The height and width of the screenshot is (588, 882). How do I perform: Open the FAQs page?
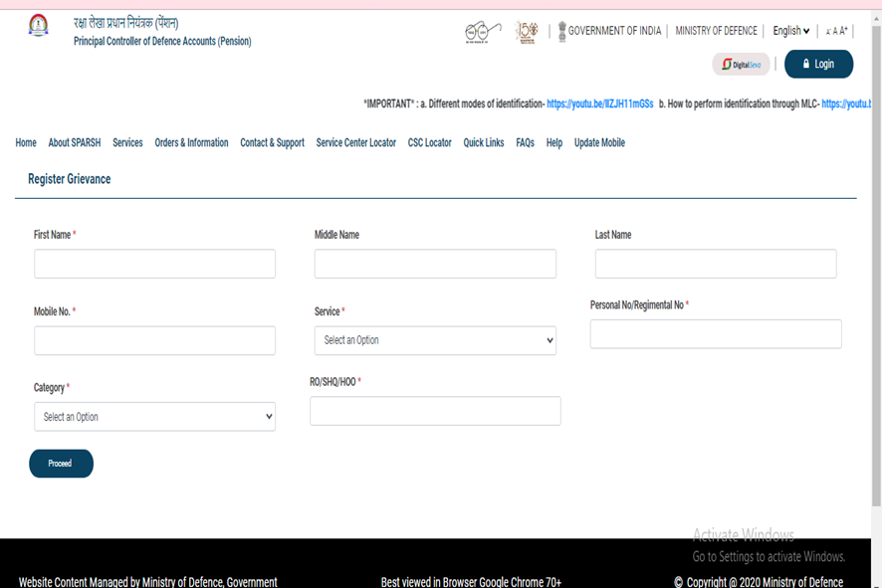(525, 143)
